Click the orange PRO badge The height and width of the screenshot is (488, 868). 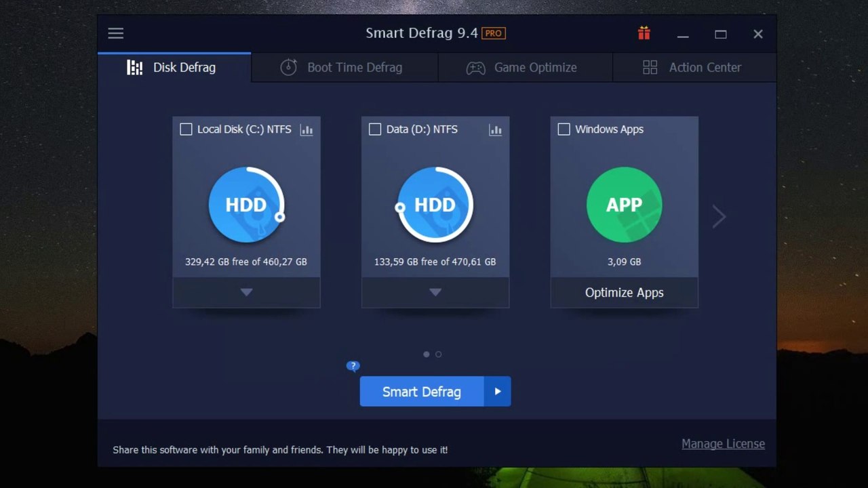coord(494,33)
